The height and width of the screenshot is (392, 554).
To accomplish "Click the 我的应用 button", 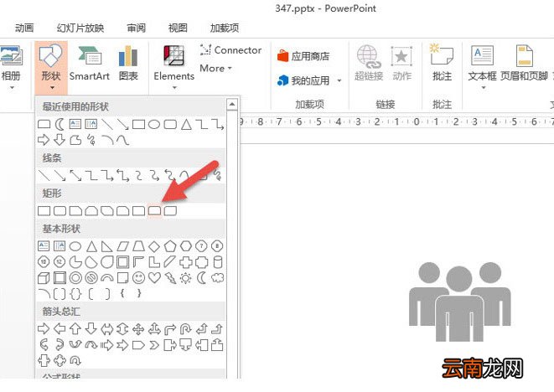I will coord(303,80).
